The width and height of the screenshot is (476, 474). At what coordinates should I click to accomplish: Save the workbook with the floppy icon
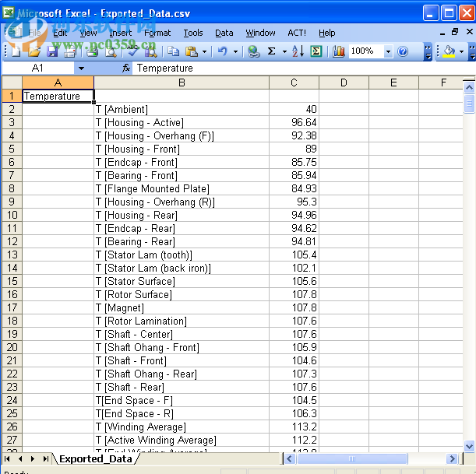52,51
